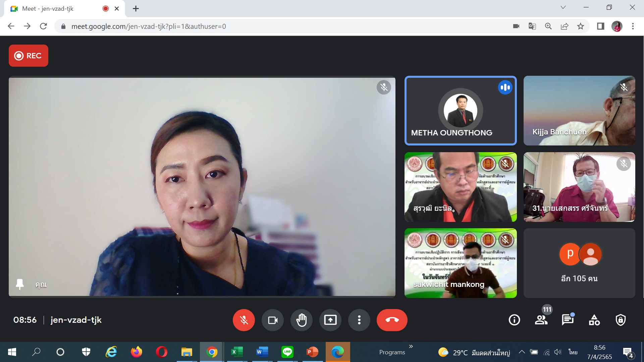
Task: Turn off the camera in bottom bar
Action: [x=273, y=320]
